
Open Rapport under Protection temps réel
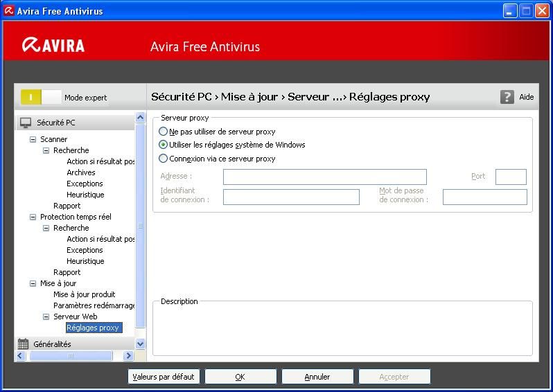67,272
